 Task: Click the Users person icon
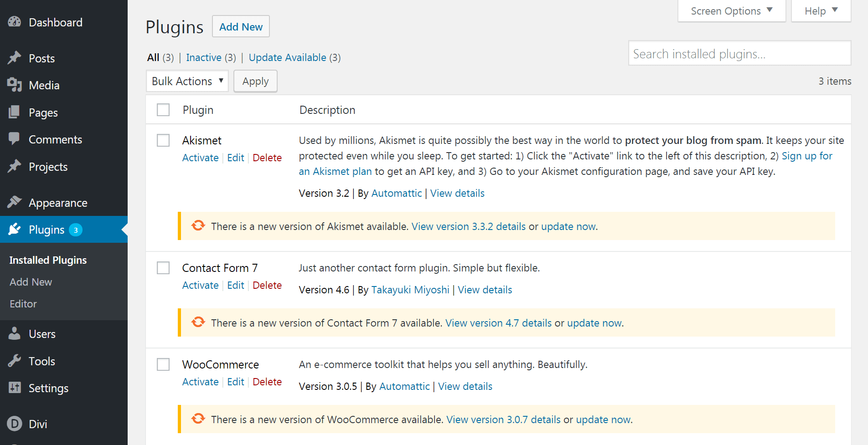point(15,333)
